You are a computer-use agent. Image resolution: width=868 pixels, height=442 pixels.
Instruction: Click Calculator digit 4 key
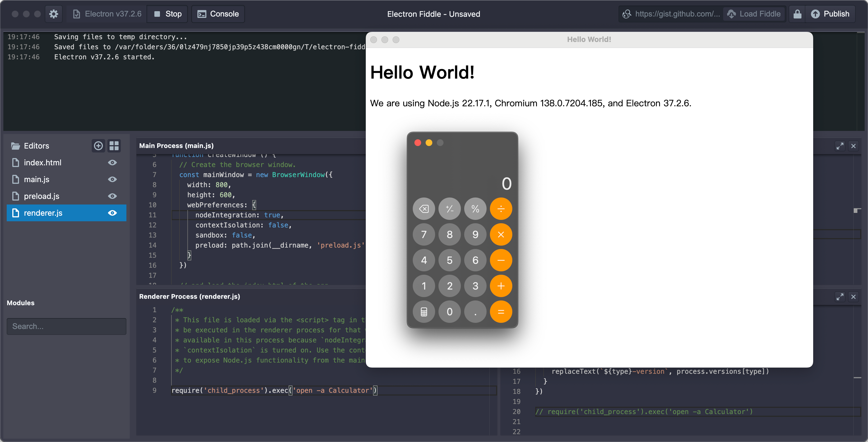pos(424,260)
